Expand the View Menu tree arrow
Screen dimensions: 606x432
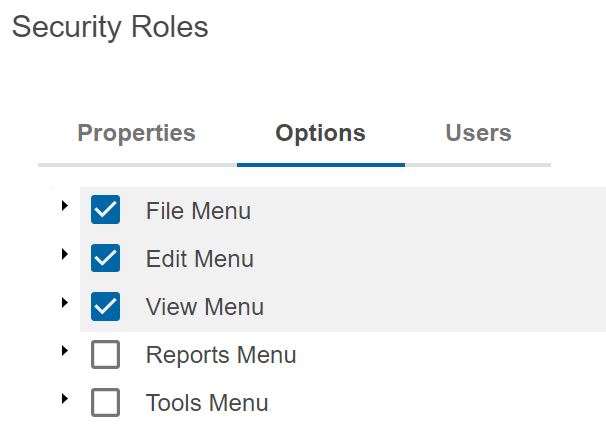point(65,302)
